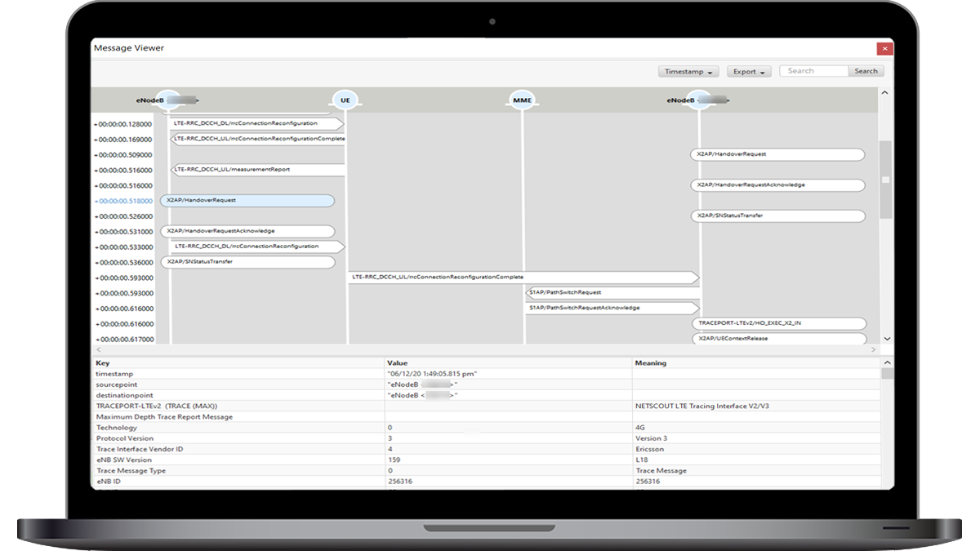The height and width of the screenshot is (551, 980).
Task: Click the UE node circle in diagram header
Action: (x=345, y=100)
